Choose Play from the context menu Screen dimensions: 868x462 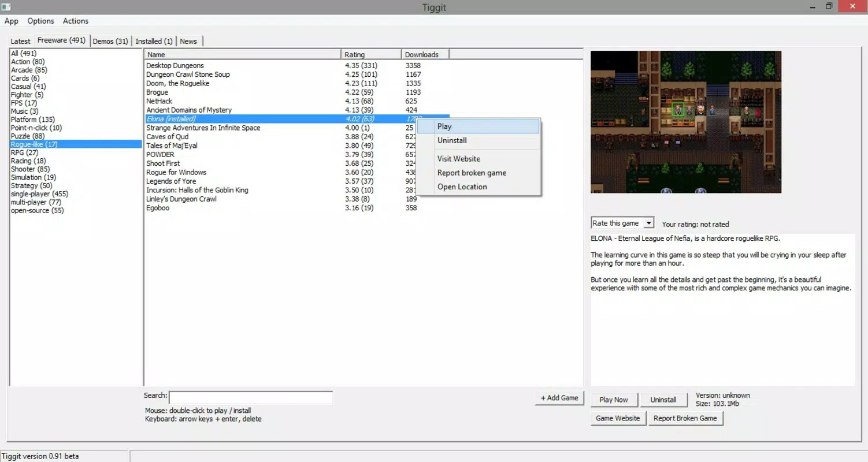tap(478, 126)
